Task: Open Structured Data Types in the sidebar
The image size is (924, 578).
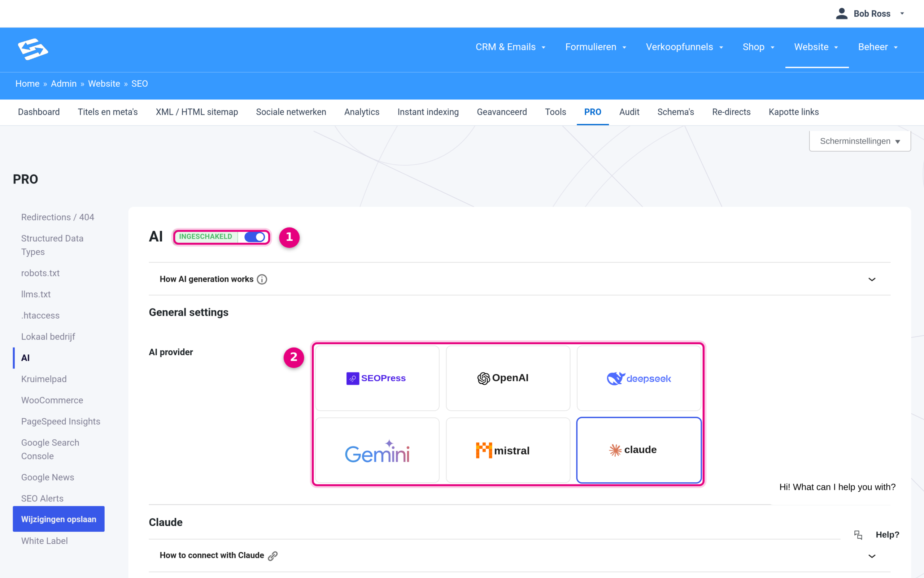Action: tap(52, 245)
